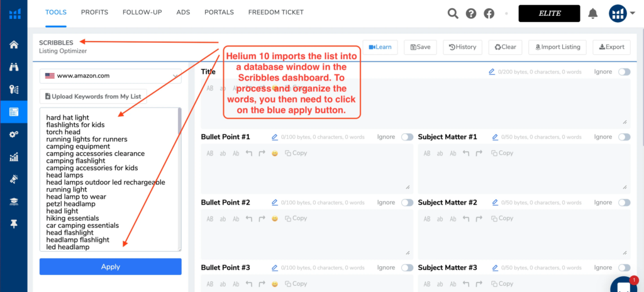Open the FREEDOM TICKET menu

tap(276, 13)
